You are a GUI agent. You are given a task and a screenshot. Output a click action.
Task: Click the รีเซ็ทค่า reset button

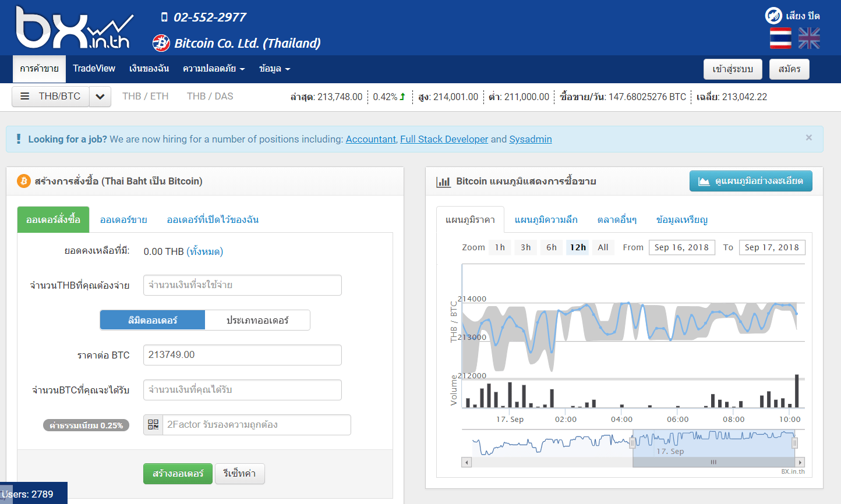pyautogui.click(x=239, y=474)
